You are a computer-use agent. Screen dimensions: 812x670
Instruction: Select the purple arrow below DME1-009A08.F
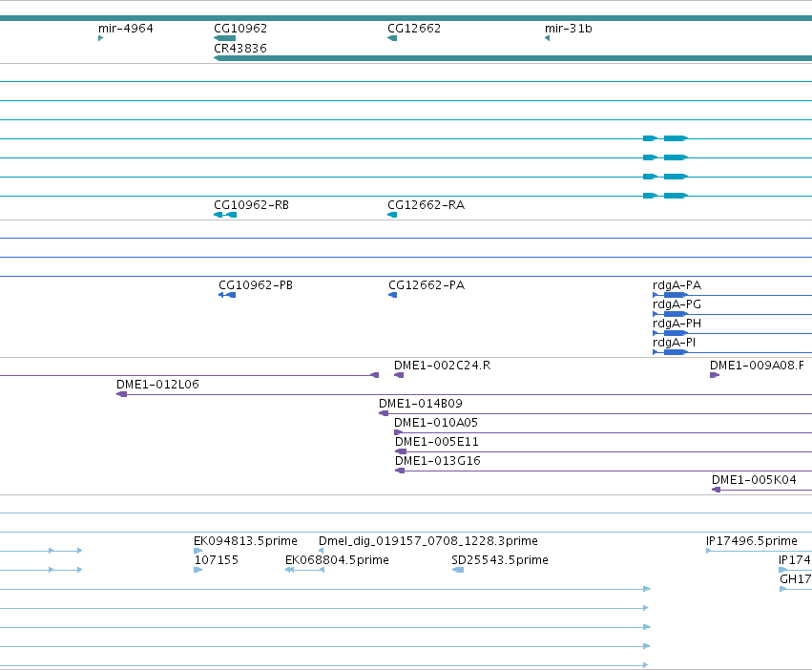715,375
